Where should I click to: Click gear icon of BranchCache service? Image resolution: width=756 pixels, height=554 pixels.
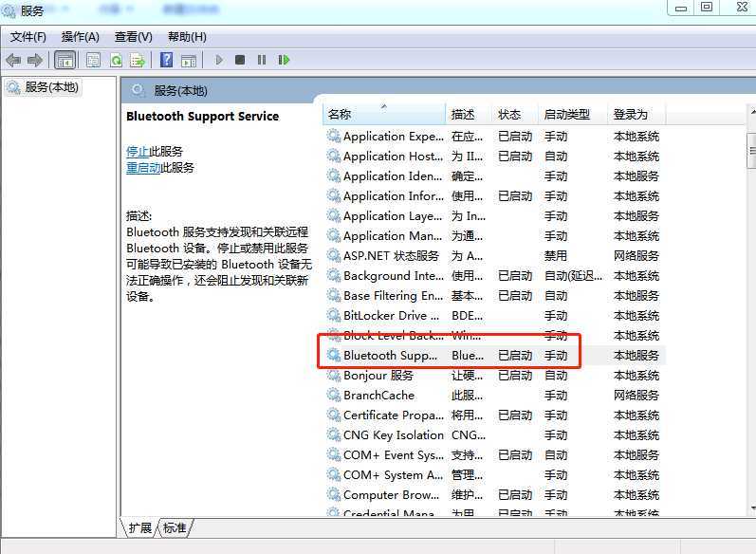click(x=334, y=395)
